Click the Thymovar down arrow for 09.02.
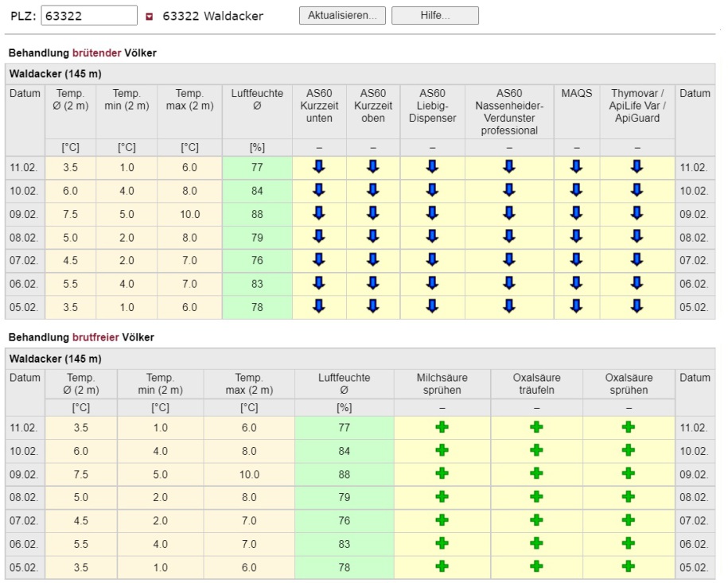Screen dimensions: 728x583 click(x=637, y=213)
